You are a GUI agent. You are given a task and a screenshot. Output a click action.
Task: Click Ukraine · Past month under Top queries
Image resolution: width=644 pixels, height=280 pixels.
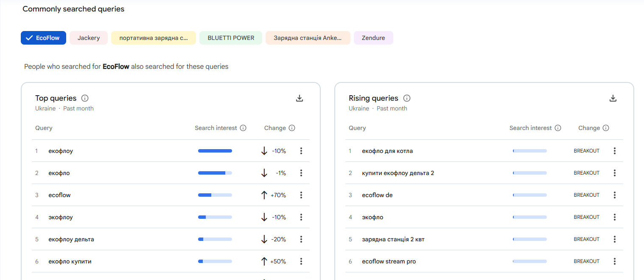point(64,108)
